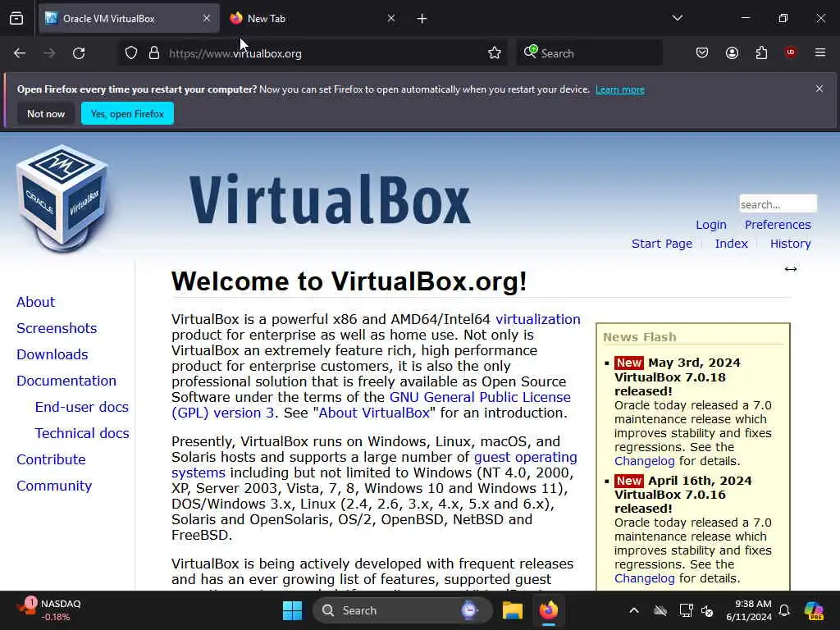Reload the current page

click(x=79, y=53)
